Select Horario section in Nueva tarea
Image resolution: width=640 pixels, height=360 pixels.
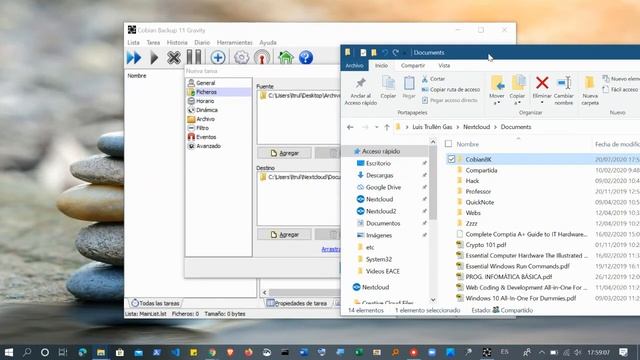point(205,101)
